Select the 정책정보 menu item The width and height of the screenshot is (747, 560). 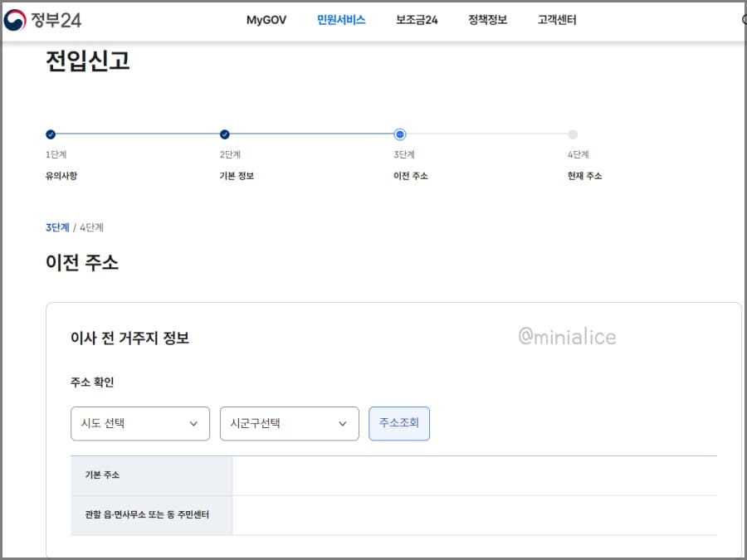point(487,19)
